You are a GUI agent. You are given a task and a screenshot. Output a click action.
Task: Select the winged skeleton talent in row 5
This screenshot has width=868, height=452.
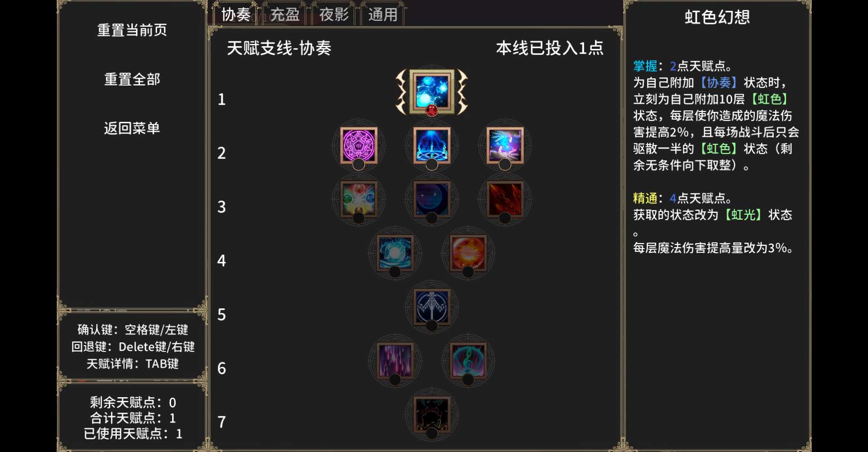pyautogui.click(x=432, y=307)
